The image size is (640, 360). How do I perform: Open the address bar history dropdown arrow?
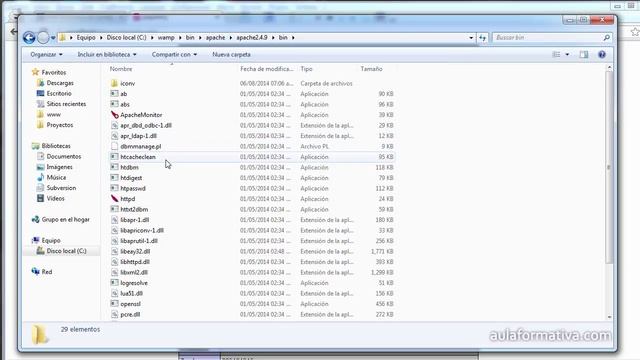(471, 38)
